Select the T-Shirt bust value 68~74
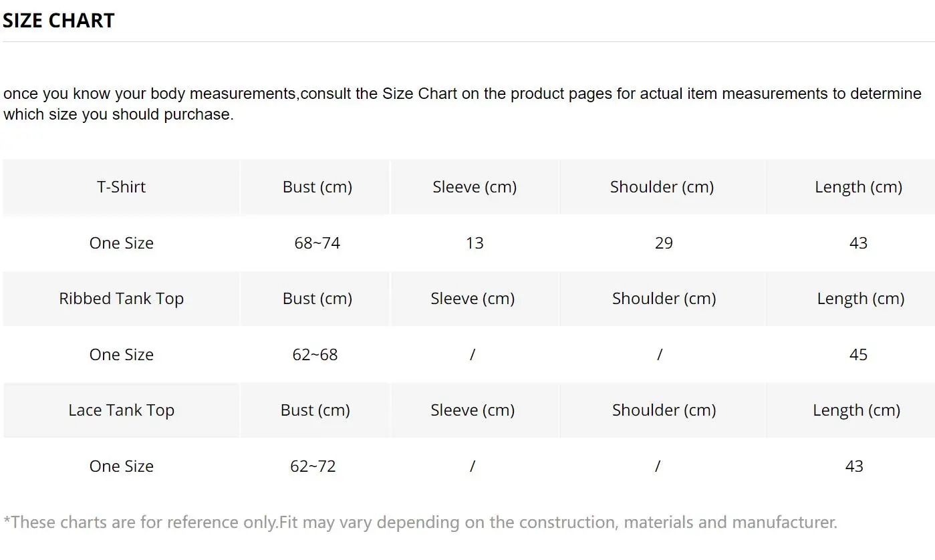 [x=317, y=243]
